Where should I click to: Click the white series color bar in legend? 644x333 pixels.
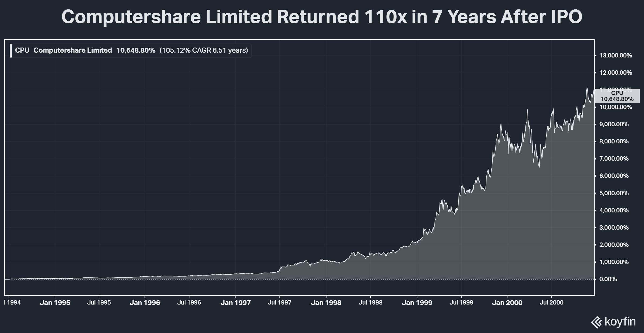point(11,50)
